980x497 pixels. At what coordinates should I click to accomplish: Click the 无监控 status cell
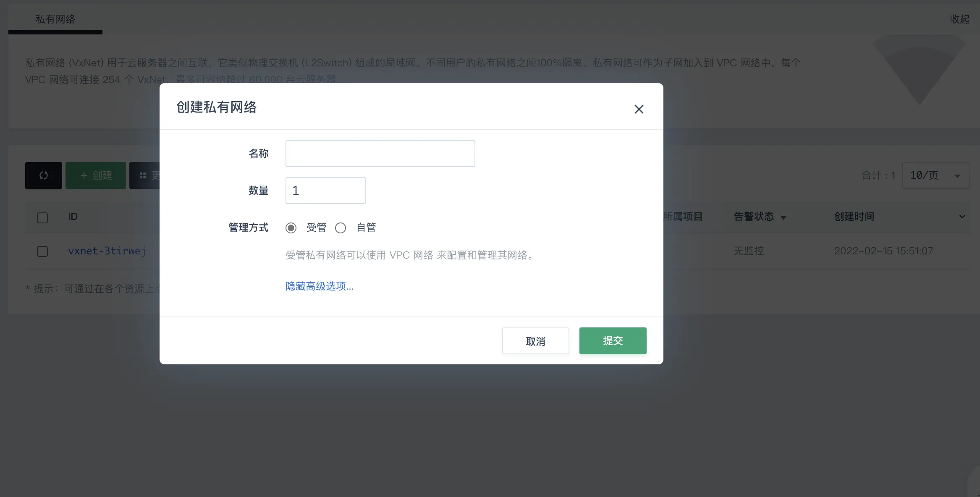[x=749, y=251]
